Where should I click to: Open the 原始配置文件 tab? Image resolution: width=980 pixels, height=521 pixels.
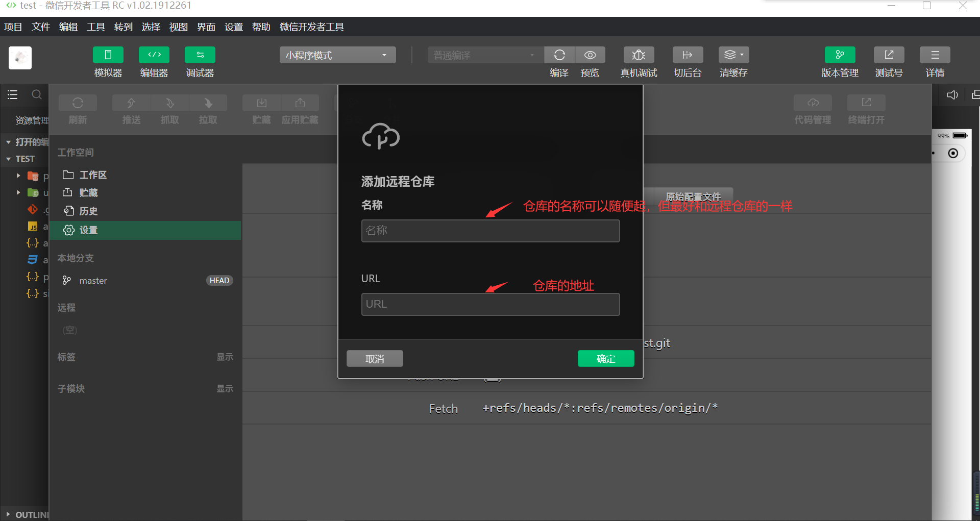(x=693, y=196)
